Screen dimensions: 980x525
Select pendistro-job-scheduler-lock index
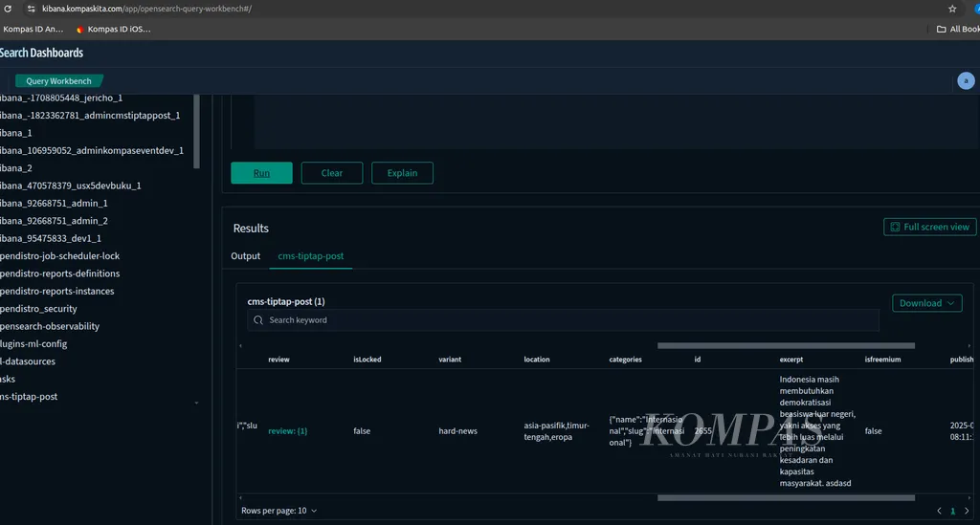[x=60, y=256]
